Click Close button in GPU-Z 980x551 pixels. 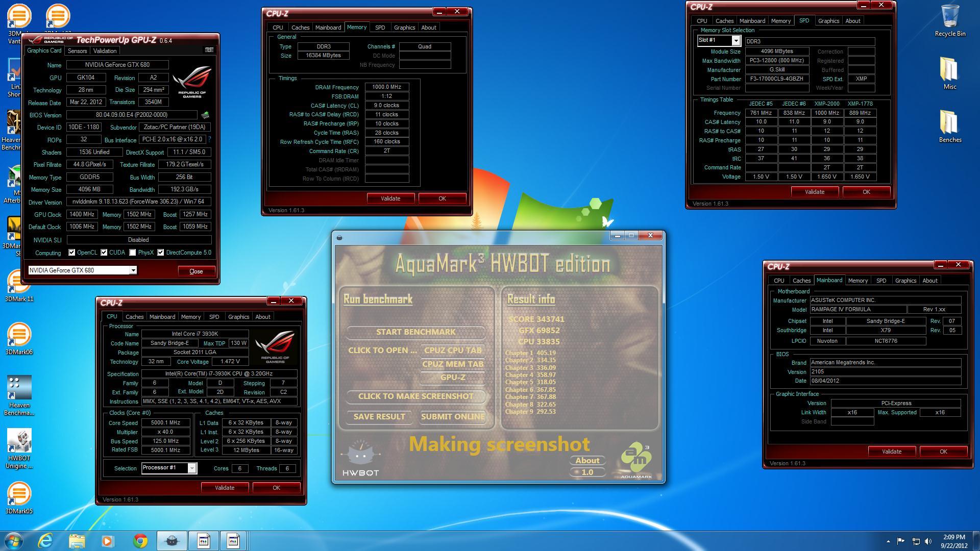click(x=196, y=271)
